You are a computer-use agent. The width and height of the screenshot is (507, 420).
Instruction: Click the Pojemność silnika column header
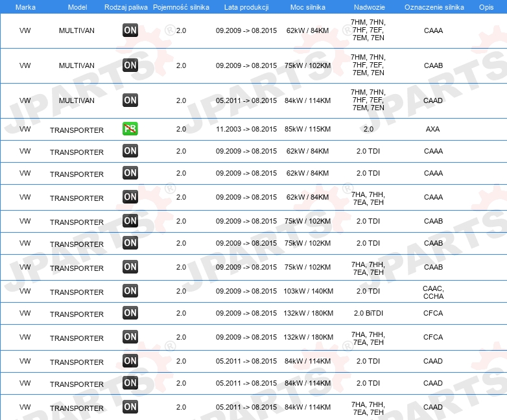181,7
